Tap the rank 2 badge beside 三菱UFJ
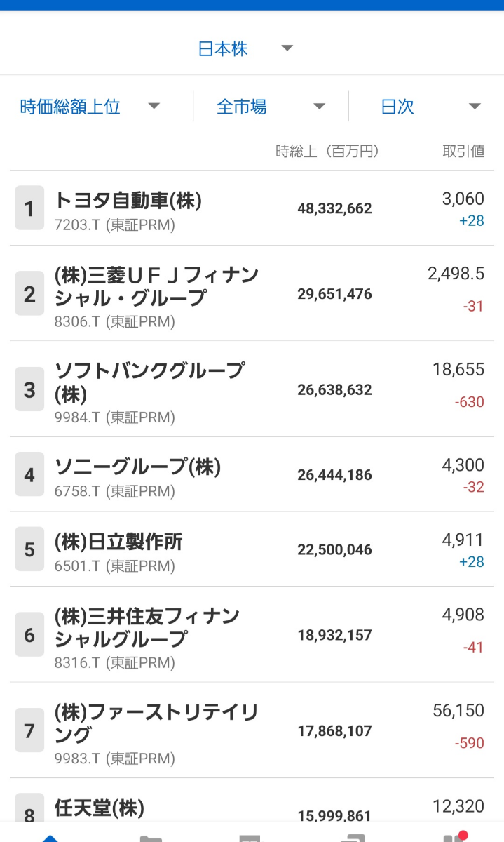This screenshot has height=842, width=504. [x=29, y=294]
